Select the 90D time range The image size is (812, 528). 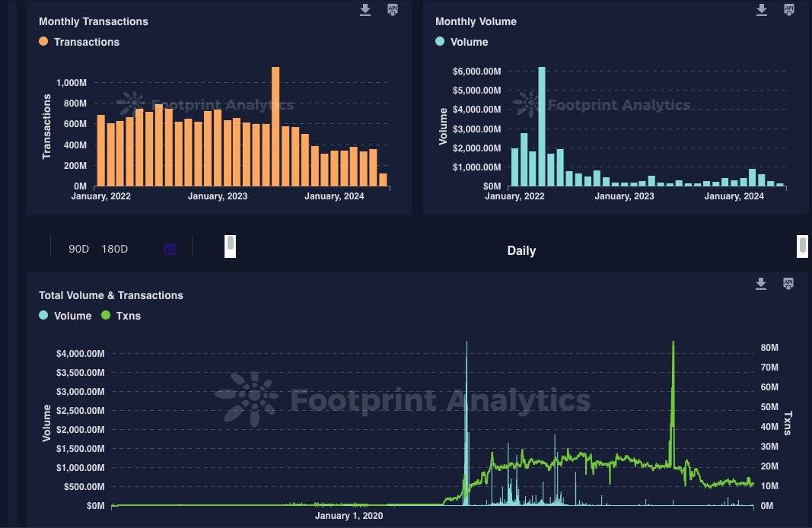[x=79, y=249]
